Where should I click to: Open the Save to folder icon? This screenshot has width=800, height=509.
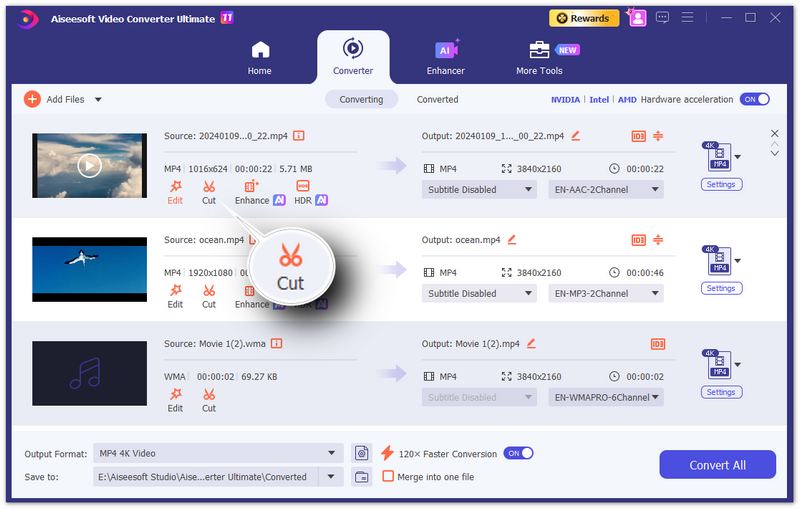(362, 477)
